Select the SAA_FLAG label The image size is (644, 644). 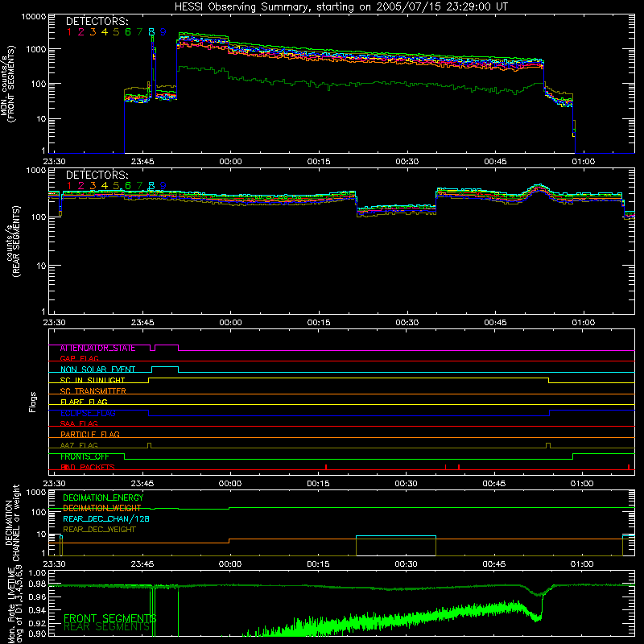point(79,423)
